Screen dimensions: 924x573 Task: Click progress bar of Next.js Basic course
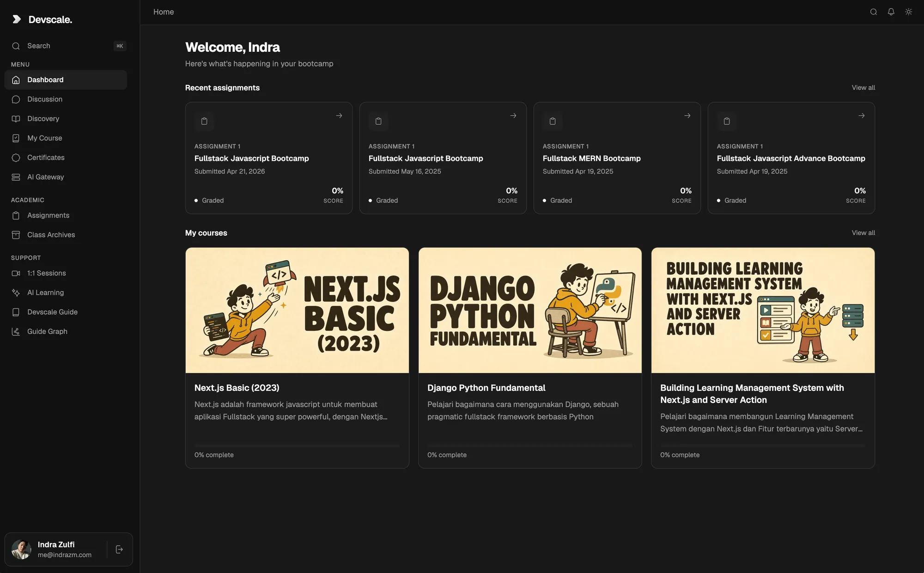point(297,446)
